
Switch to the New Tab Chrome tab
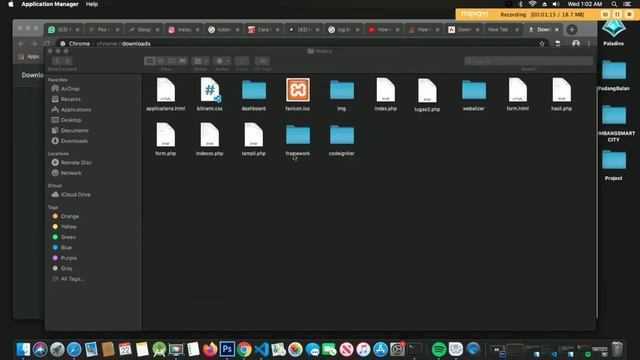pyautogui.click(x=502, y=29)
